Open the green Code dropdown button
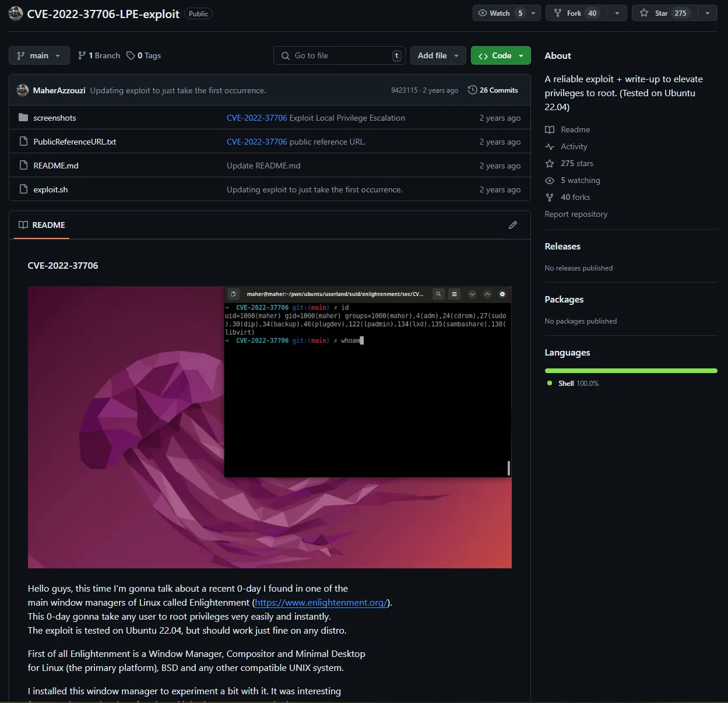 coord(501,55)
